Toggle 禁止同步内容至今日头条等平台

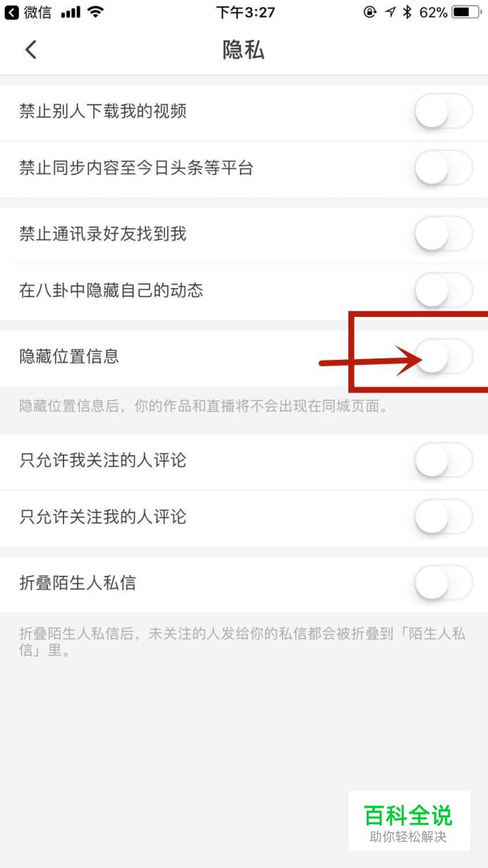click(444, 168)
